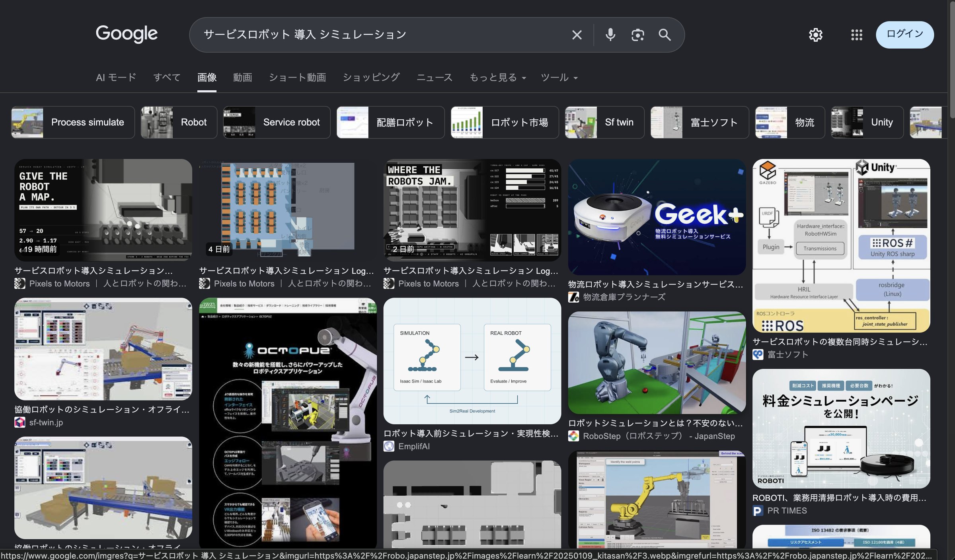Open the Geek+ logistics robot image

(657, 217)
